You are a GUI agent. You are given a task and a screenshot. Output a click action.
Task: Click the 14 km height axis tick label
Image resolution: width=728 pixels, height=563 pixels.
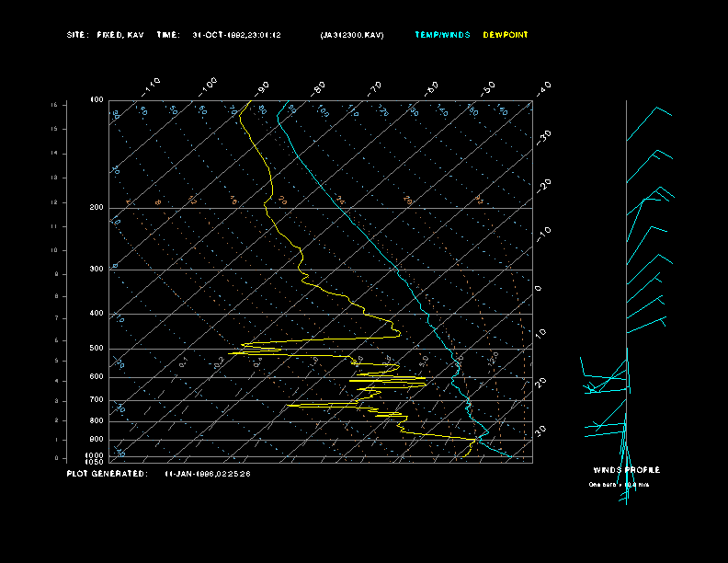click(x=54, y=153)
